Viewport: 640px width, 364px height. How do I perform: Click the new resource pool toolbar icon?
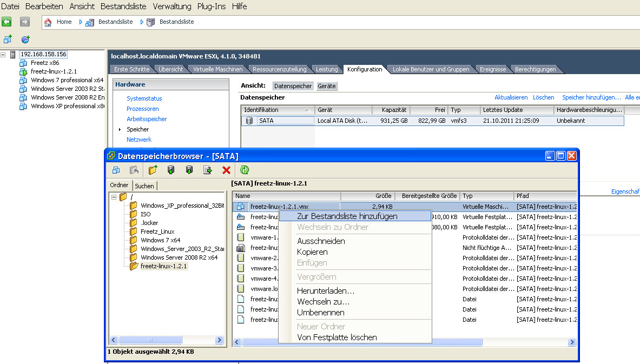pyautogui.click(x=25, y=39)
